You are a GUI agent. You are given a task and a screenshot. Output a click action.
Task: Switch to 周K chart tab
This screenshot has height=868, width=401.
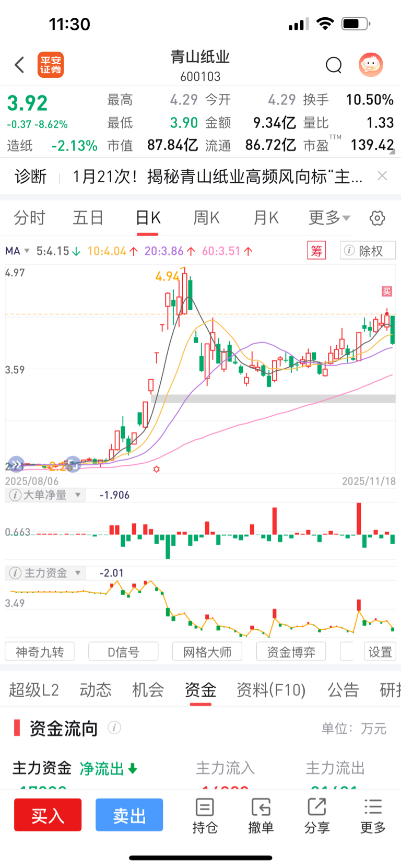(x=207, y=218)
